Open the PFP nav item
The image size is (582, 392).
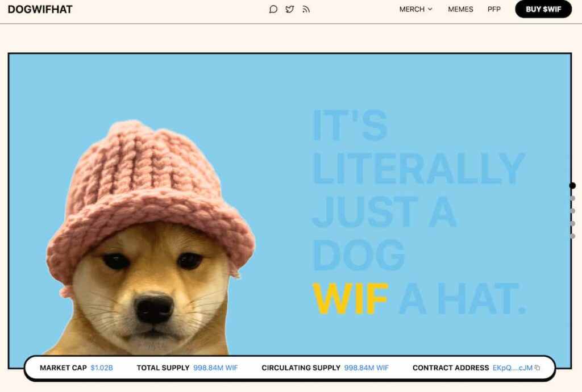[x=494, y=9]
